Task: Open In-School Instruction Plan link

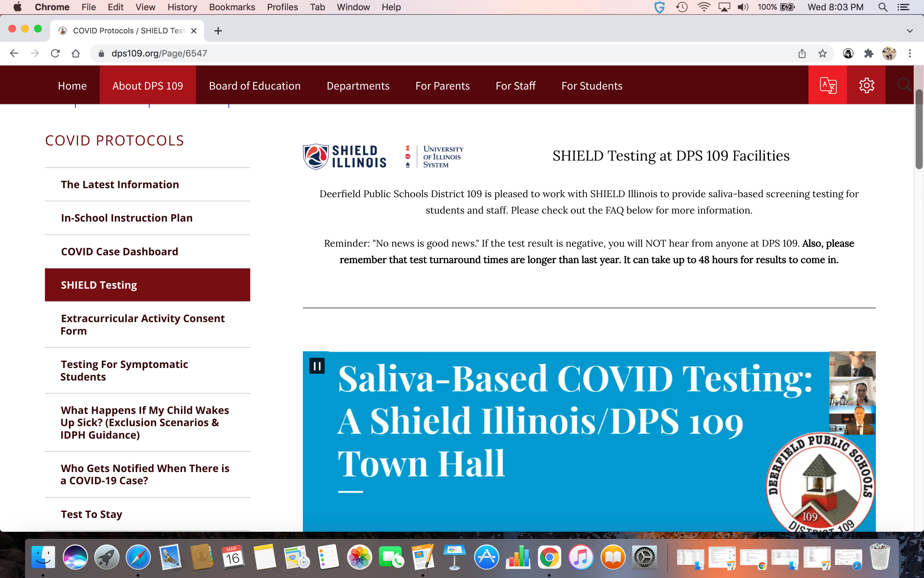Action: [x=147, y=218]
